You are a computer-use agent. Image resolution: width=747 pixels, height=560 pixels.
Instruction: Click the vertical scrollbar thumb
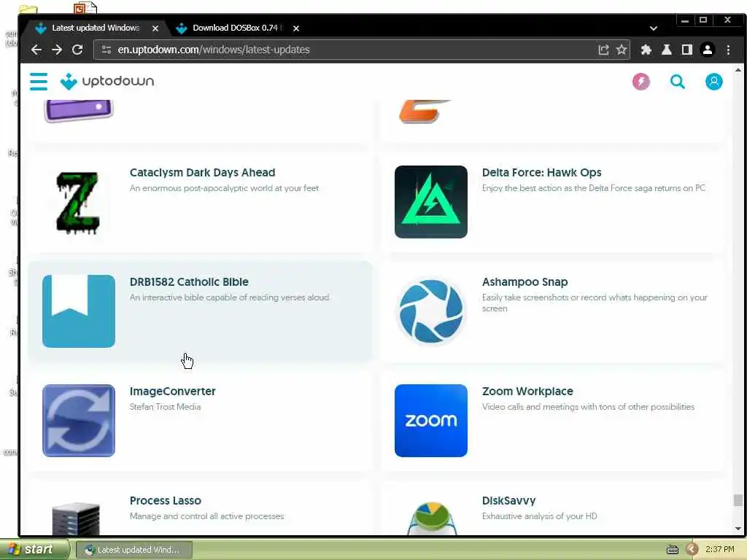tap(738, 500)
